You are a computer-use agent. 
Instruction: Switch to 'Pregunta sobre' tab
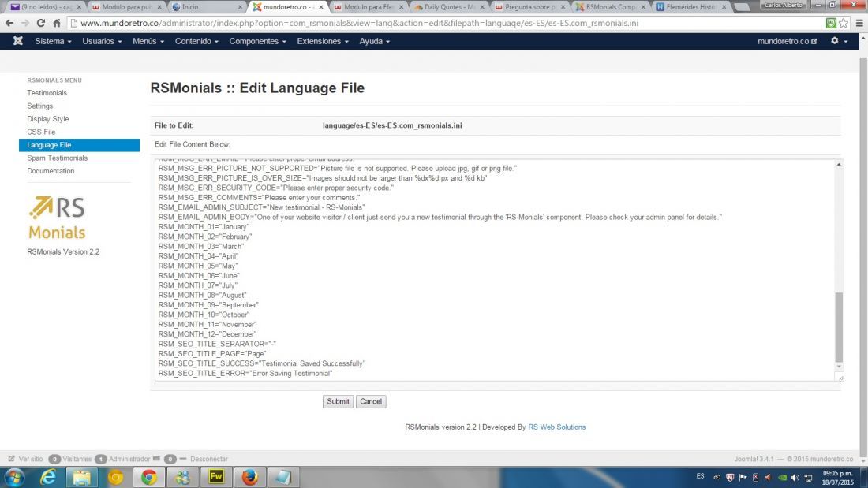pos(528,7)
